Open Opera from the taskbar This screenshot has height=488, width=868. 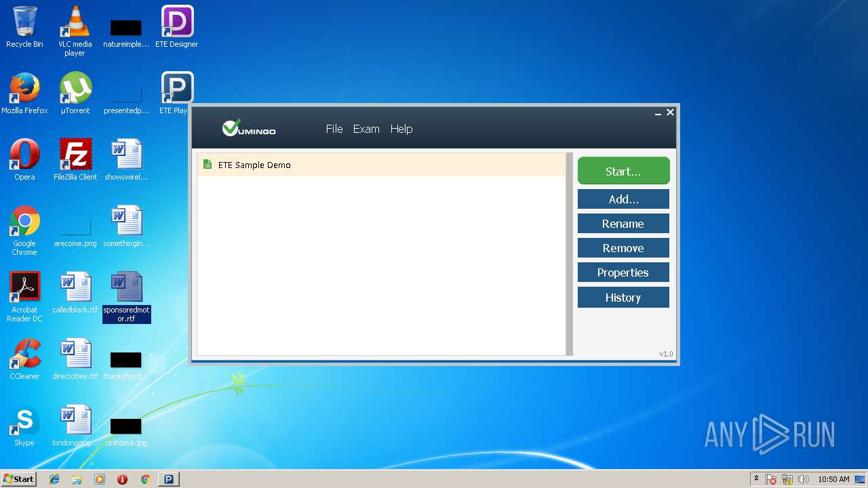[x=123, y=479]
